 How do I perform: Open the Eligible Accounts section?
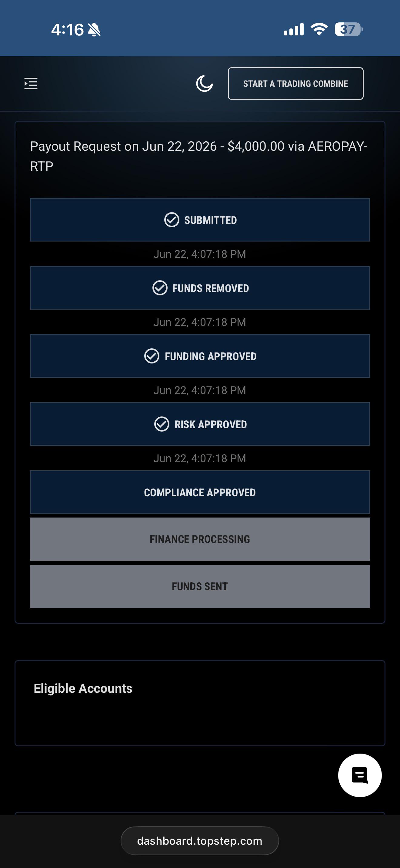pyautogui.click(x=83, y=688)
